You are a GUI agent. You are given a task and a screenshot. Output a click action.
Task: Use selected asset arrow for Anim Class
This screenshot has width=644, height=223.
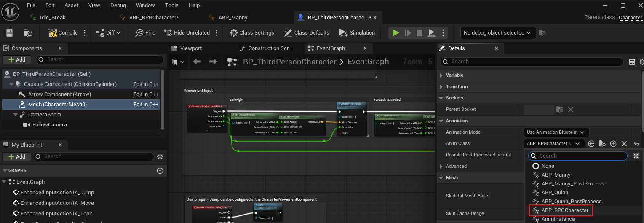click(x=591, y=144)
